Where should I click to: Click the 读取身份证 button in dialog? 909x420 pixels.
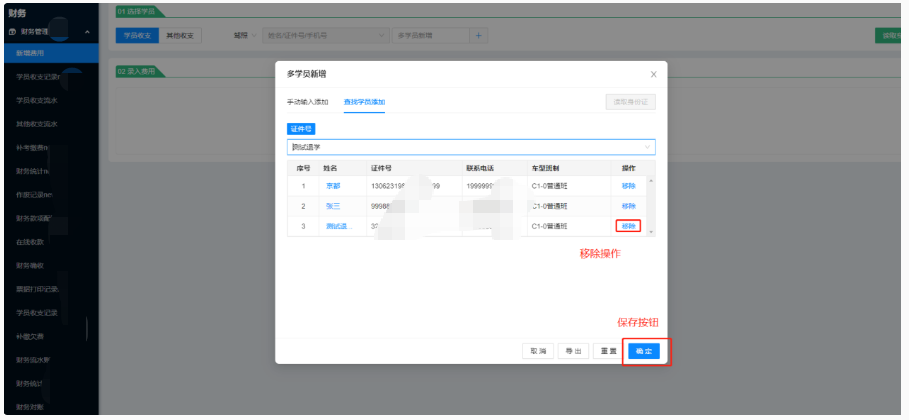tap(631, 102)
